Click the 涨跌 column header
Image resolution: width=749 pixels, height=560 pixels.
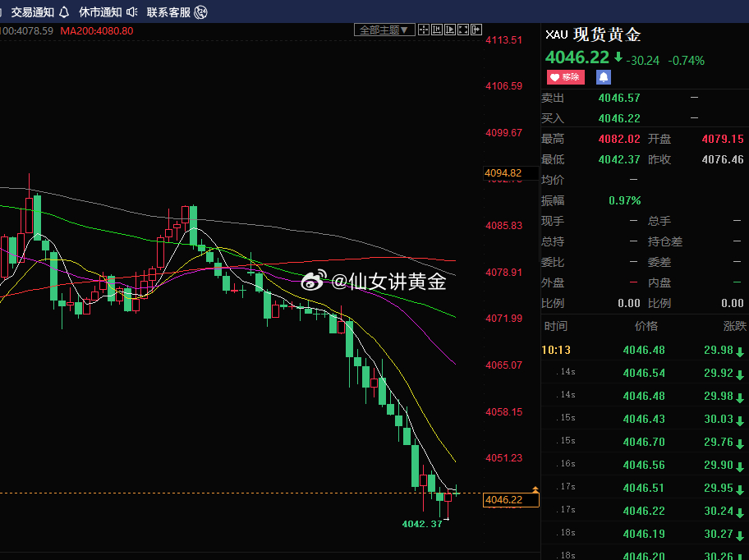click(x=735, y=326)
